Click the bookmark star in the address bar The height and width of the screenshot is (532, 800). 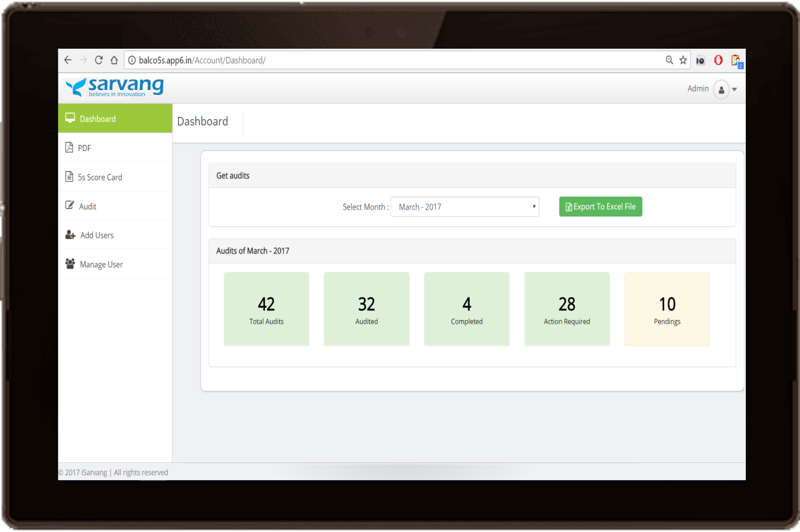tap(683, 60)
